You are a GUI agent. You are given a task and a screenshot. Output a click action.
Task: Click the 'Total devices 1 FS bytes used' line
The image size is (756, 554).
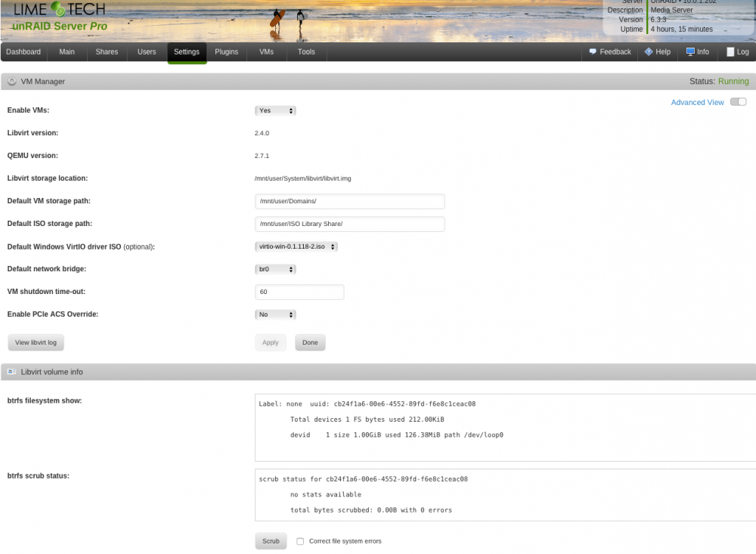tap(367, 419)
